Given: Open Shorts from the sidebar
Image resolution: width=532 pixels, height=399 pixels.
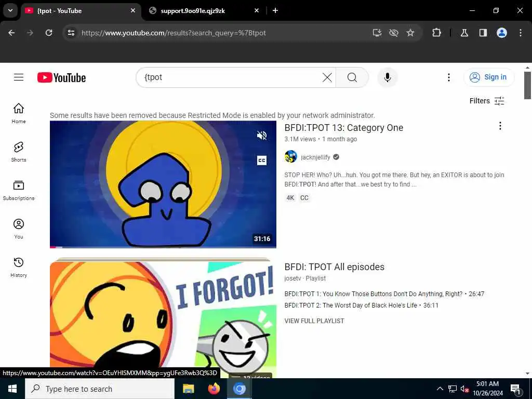Looking at the screenshot, I should (x=19, y=152).
